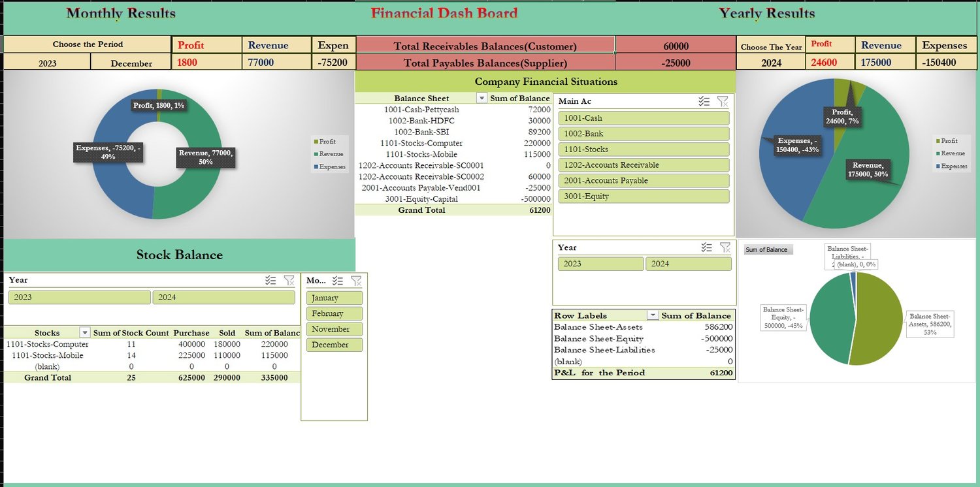This screenshot has height=487, width=980.
Task: Toggle multi-select on the month slicer
Action: [x=338, y=281]
